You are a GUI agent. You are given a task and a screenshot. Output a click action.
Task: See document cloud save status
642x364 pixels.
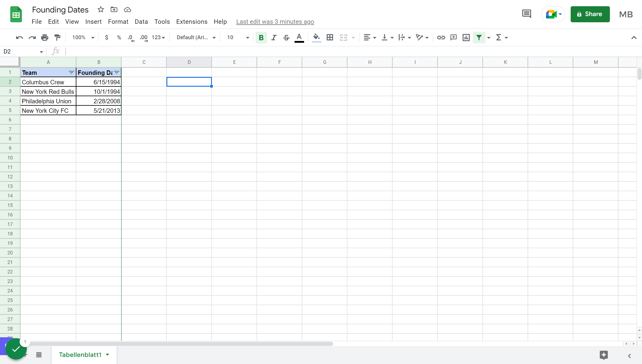click(128, 10)
